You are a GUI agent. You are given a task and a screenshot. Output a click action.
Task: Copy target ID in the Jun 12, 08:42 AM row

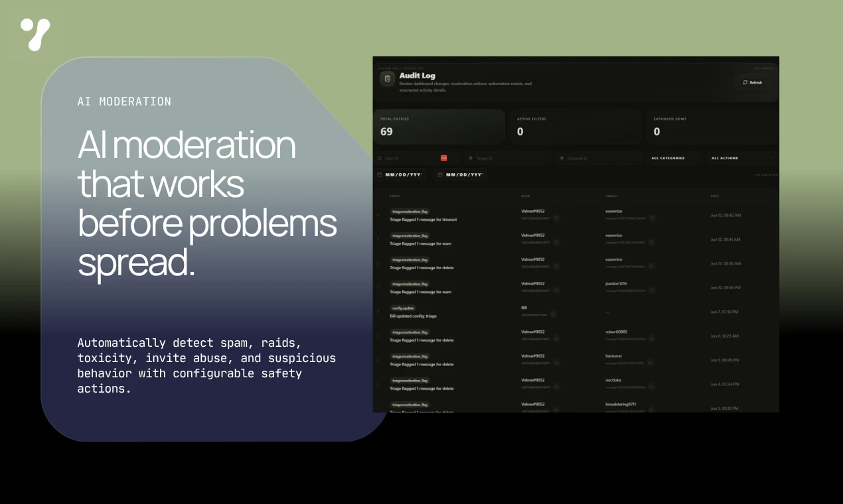[652, 218]
